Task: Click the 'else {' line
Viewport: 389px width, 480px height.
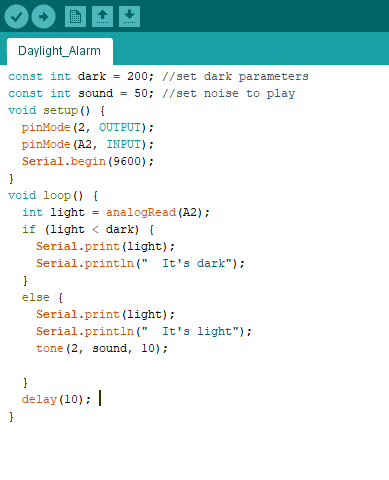Action: (42, 297)
